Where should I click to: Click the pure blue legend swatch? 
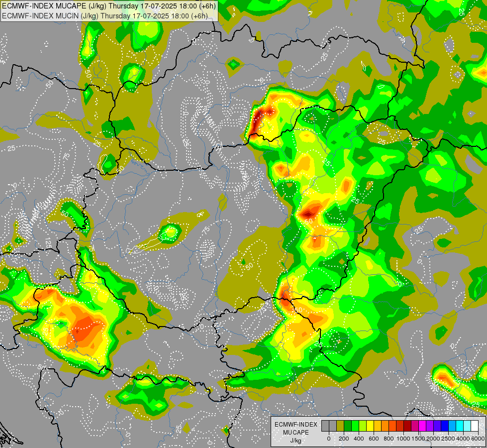coord(445,426)
